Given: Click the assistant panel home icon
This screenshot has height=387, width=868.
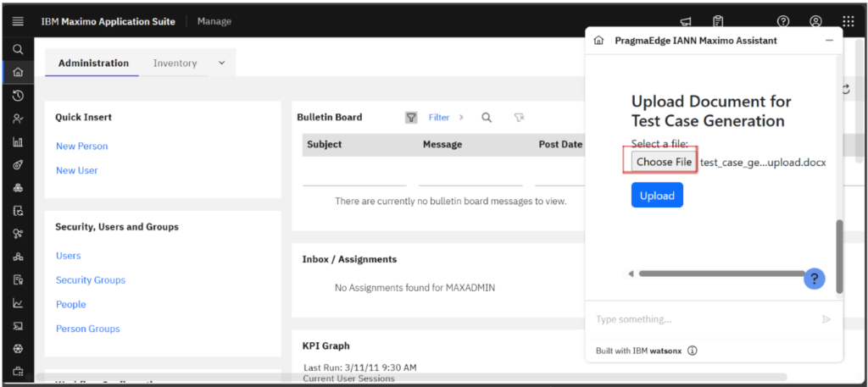Looking at the screenshot, I should (598, 41).
